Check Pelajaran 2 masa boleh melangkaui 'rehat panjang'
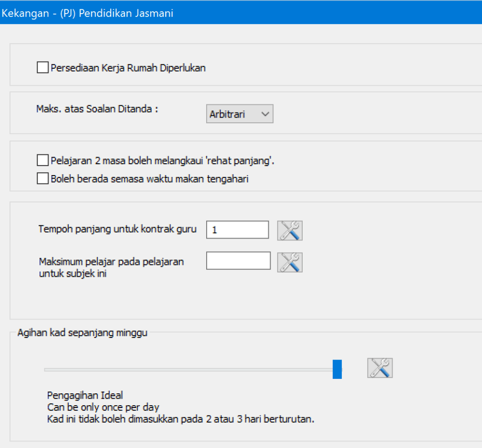Image resolution: width=482 pixels, height=448 pixels. coord(42,160)
